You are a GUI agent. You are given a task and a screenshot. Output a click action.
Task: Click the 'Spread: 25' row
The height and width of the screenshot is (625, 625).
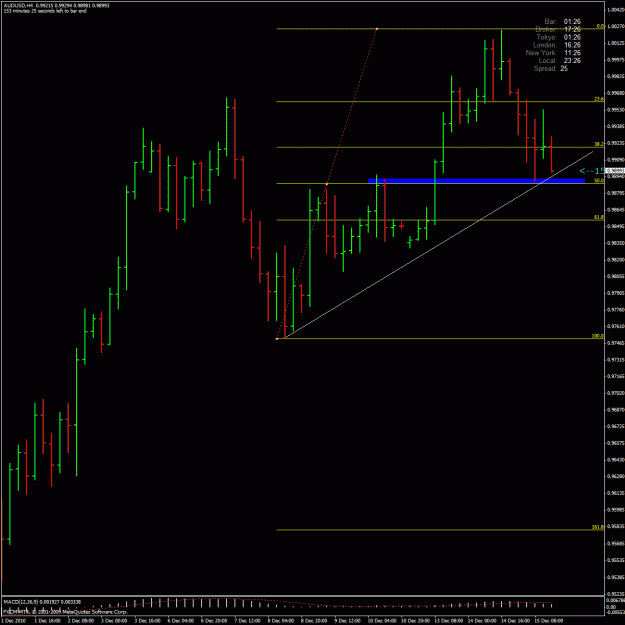(x=551, y=69)
